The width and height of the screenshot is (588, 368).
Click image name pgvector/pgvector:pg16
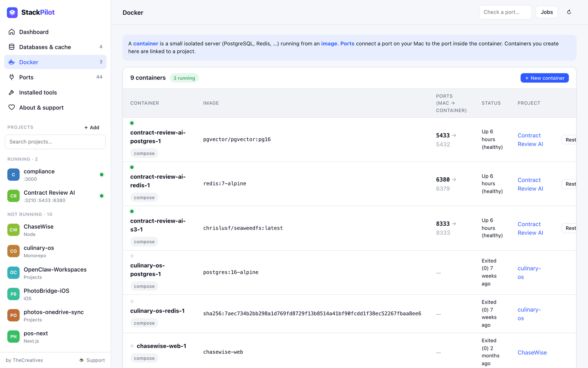coord(237,139)
